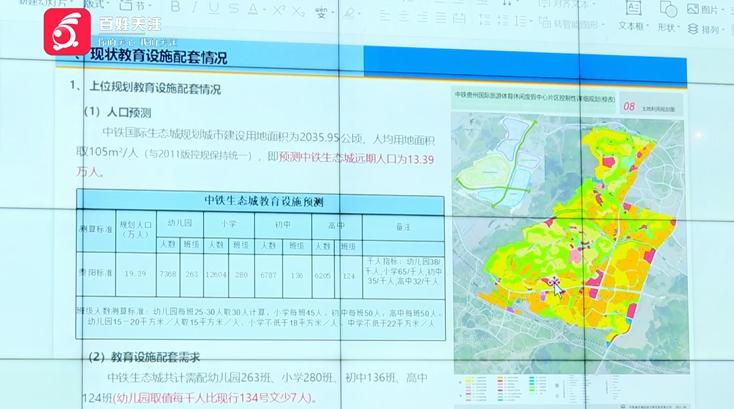Expand the 文本框 text box dropdown label
The image size is (734, 409).
pos(633,26)
